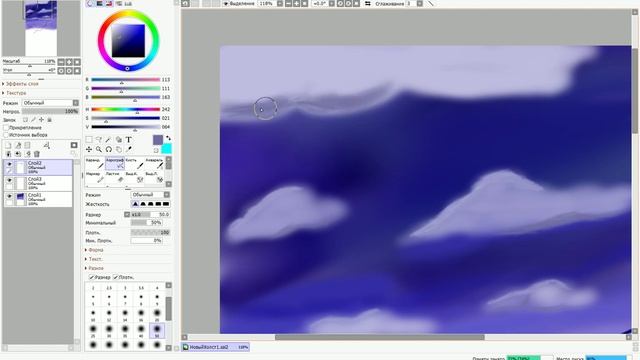This screenshot has width=640, height=360.
Task: Click the navigator canvas thumbnail
Action: pyautogui.click(x=41, y=28)
